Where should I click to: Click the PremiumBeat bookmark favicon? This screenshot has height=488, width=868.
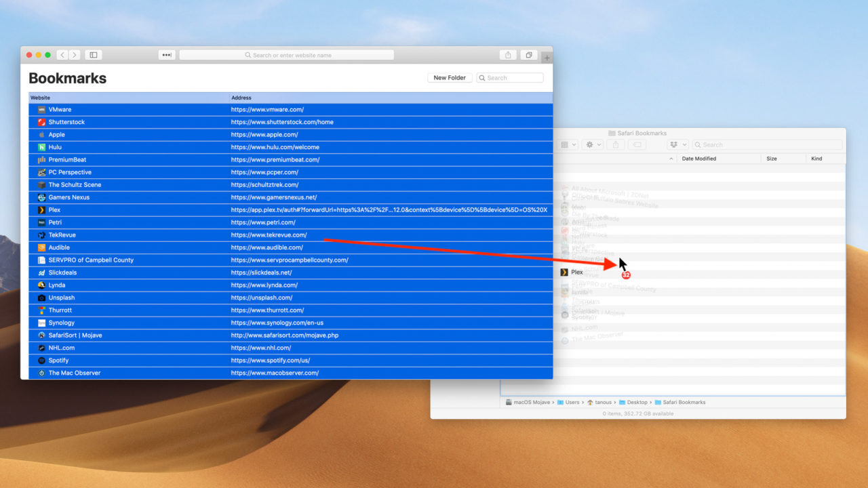coord(41,160)
